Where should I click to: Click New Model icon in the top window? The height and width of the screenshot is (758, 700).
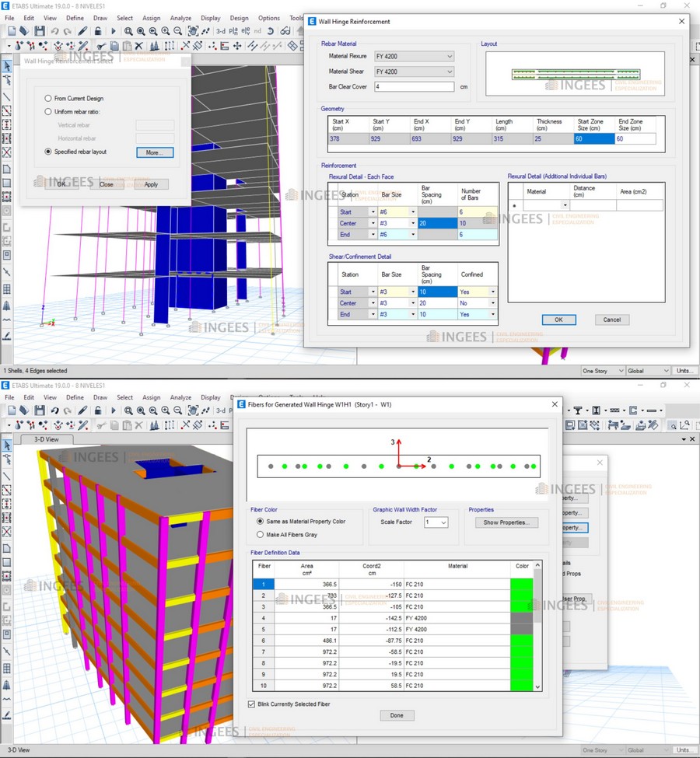coord(12,31)
